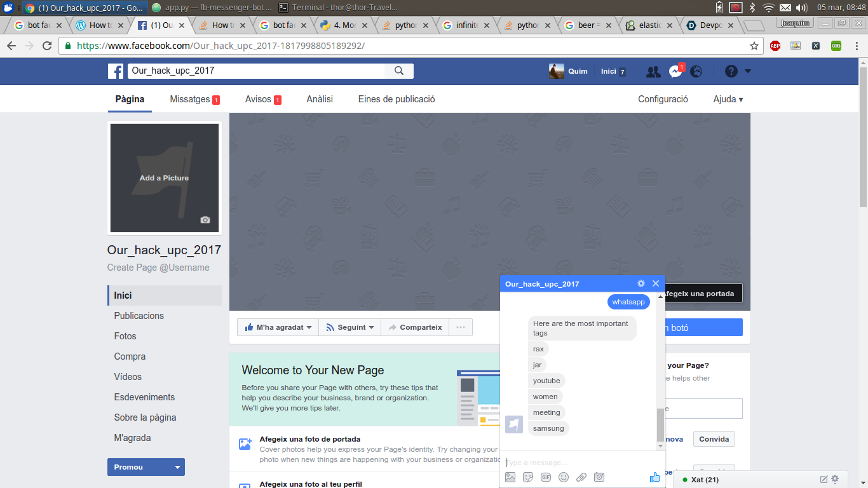
Task: Click Quim profile link in header
Action: [x=569, y=71]
